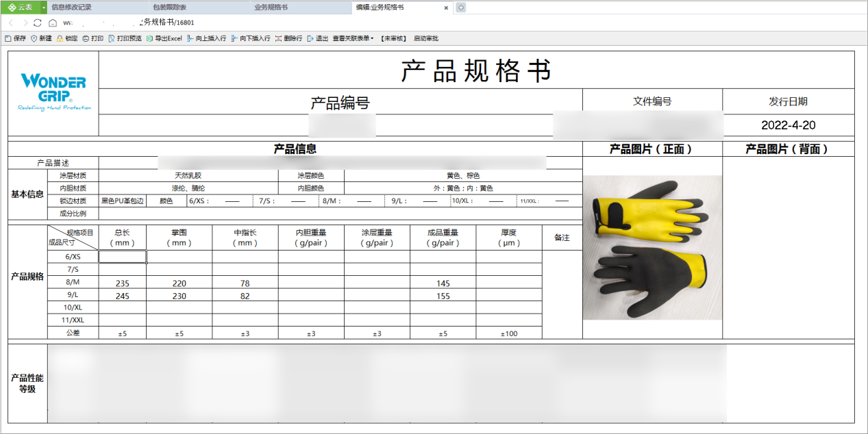This screenshot has width=868, height=434.
Task: Select the empty 6/XS 总长 cell
Action: (123, 256)
